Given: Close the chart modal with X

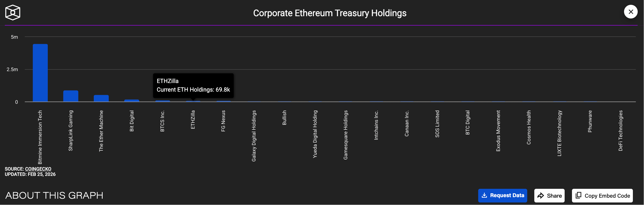Looking at the screenshot, I should click(x=631, y=12).
